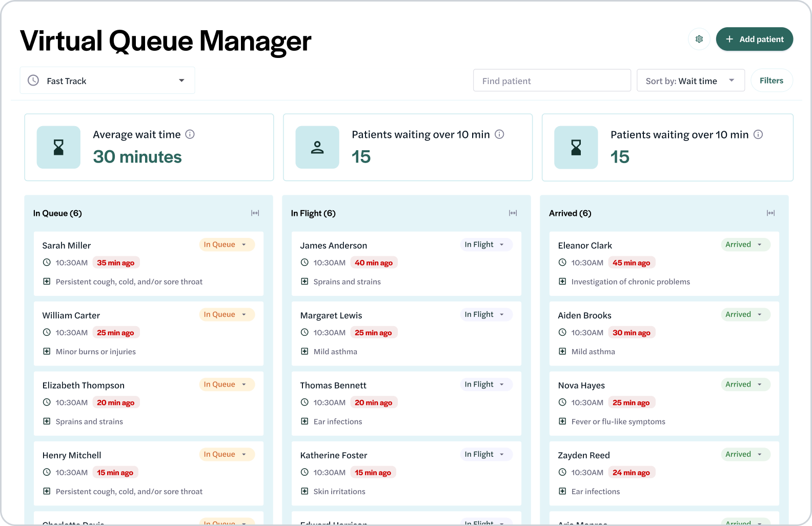
Task: Click the Skin irritations reason text
Action: (339, 491)
